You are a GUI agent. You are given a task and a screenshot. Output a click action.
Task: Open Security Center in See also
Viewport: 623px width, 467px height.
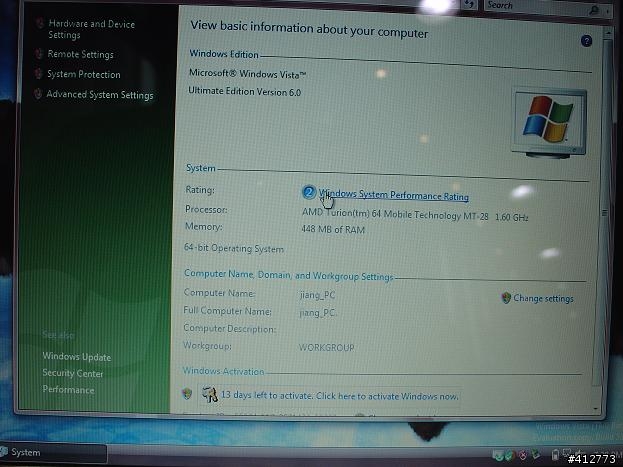click(73, 373)
